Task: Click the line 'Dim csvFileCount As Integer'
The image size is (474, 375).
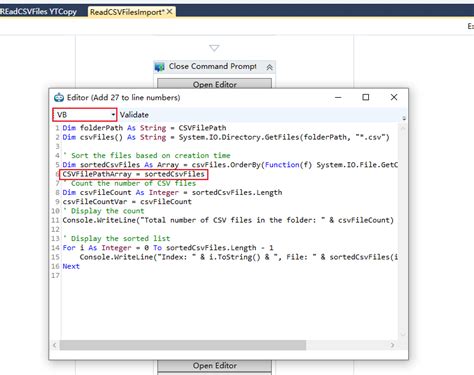Action: click(x=172, y=193)
